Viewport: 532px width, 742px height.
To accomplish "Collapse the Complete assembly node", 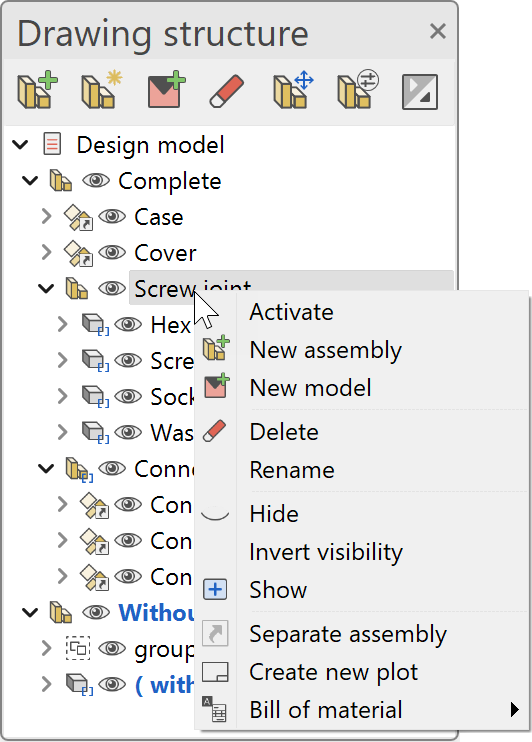I will pyautogui.click(x=30, y=181).
